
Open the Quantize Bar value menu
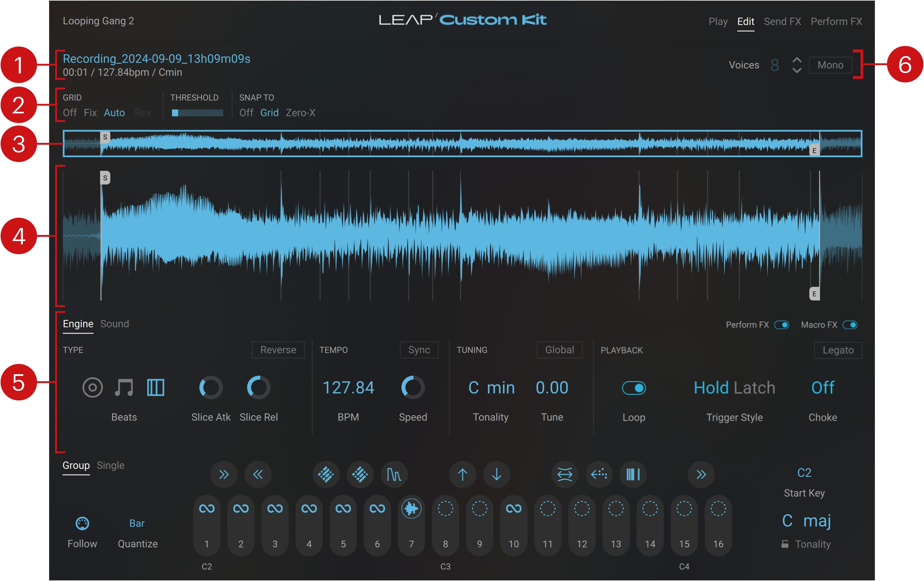tap(137, 523)
